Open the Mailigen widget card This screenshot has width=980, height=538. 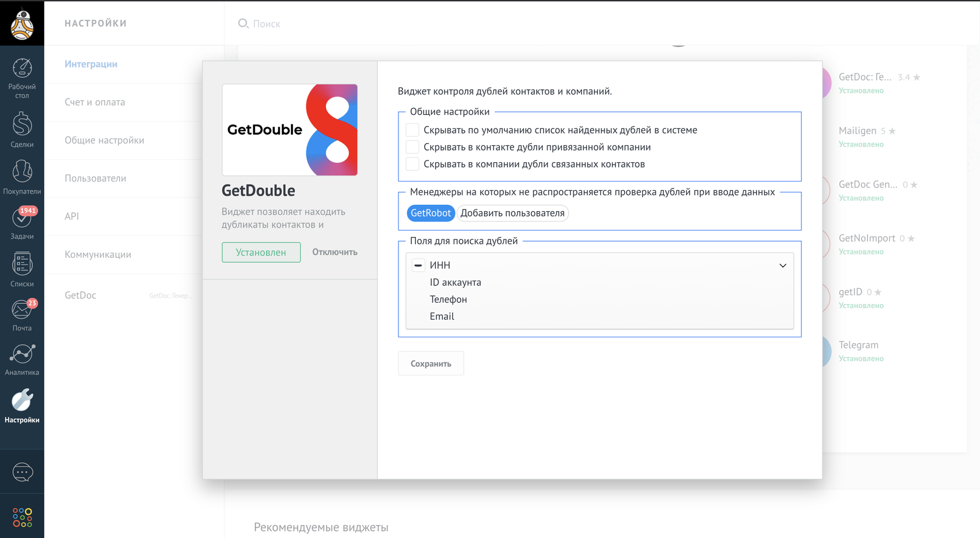[867, 136]
